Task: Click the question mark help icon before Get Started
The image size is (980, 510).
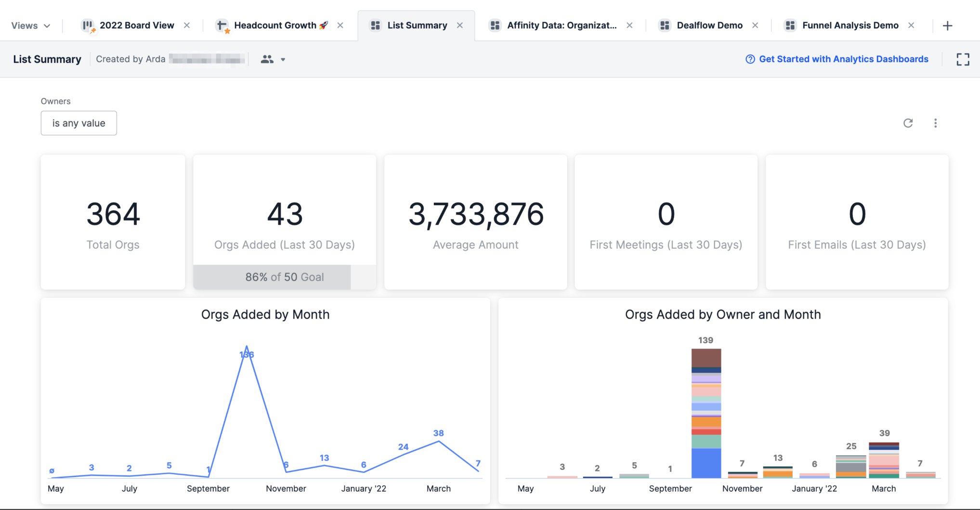Action: tap(750, 59)
